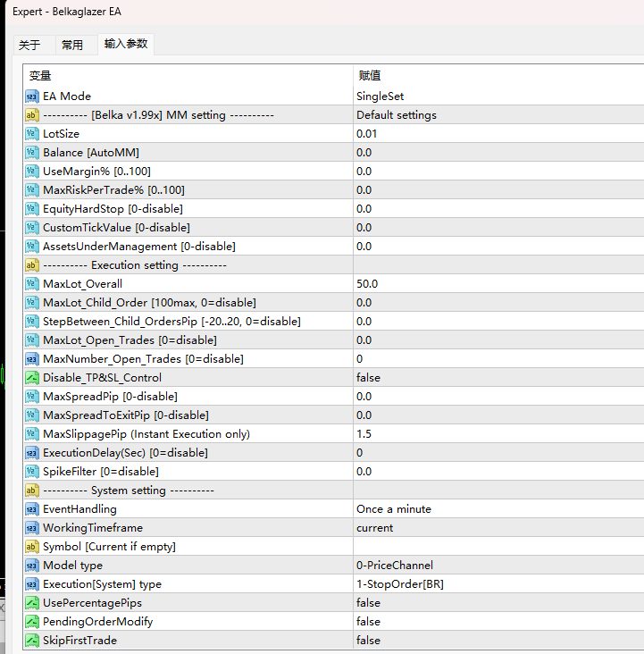Edit the MaxSpreadPip value 0.0

(498, 397)
